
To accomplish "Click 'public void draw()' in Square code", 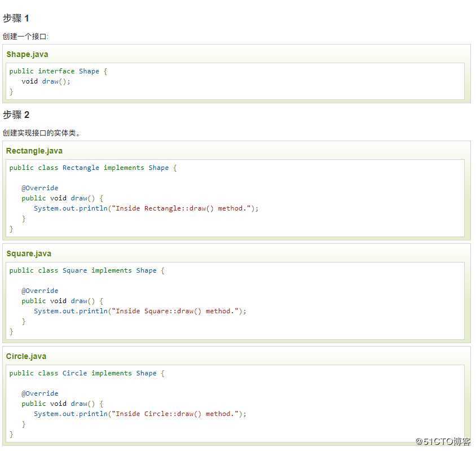I will coord(63,301).
